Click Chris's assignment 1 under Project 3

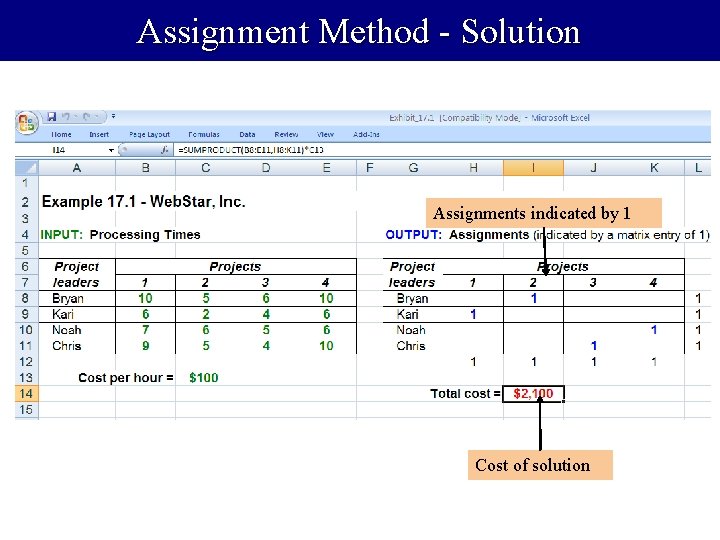[594, 346]
